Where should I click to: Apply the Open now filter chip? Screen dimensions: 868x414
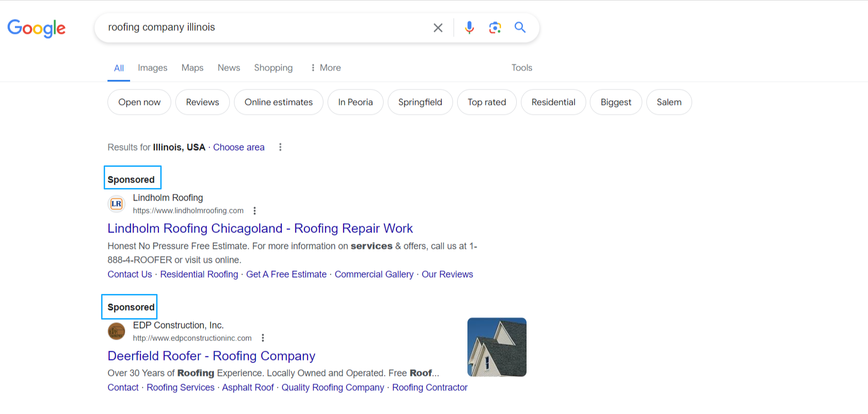(x=139, y=102)
